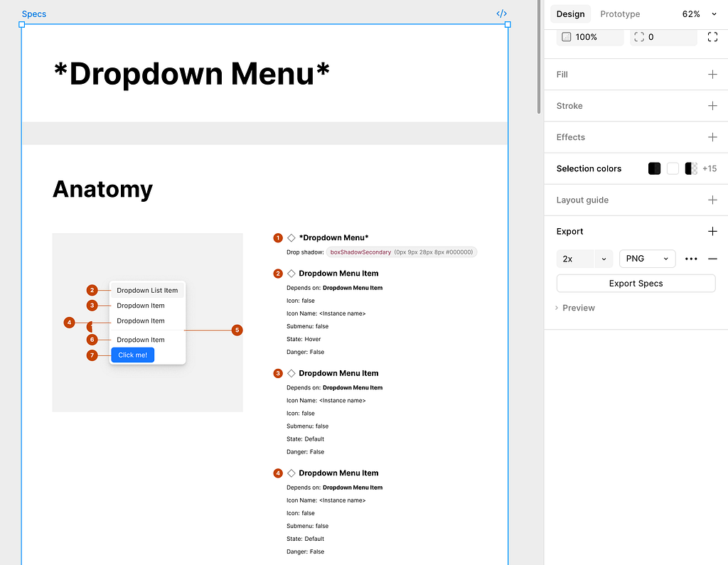
Task: Toggle independent corners icon
Action: click(712, 37)
